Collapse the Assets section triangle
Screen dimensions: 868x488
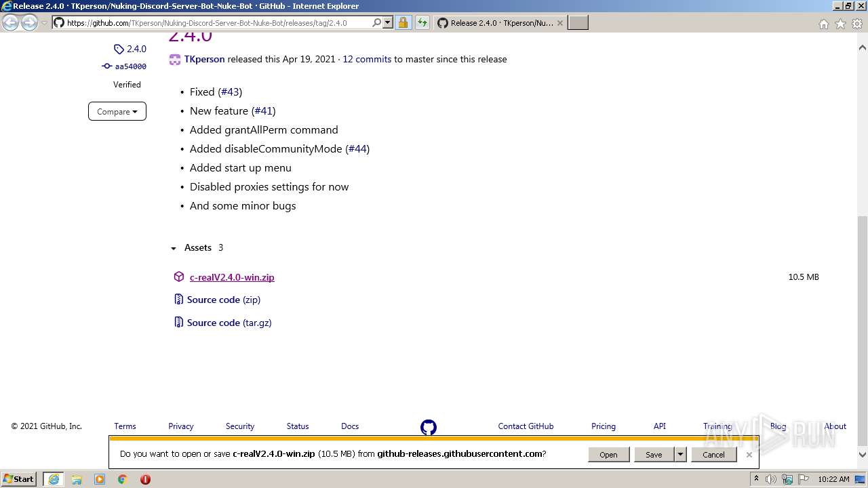tap(174, 248)
